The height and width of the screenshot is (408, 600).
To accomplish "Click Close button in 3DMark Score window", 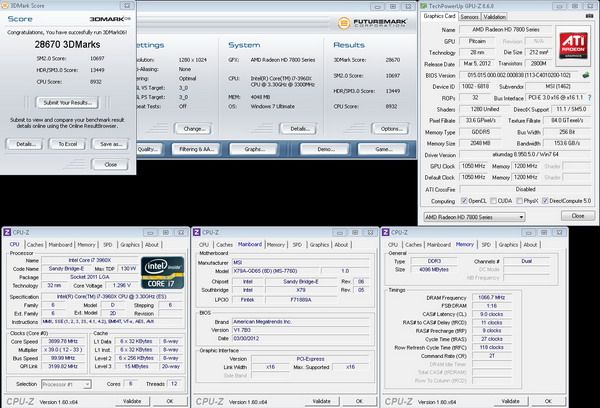I will pos(110,165).
